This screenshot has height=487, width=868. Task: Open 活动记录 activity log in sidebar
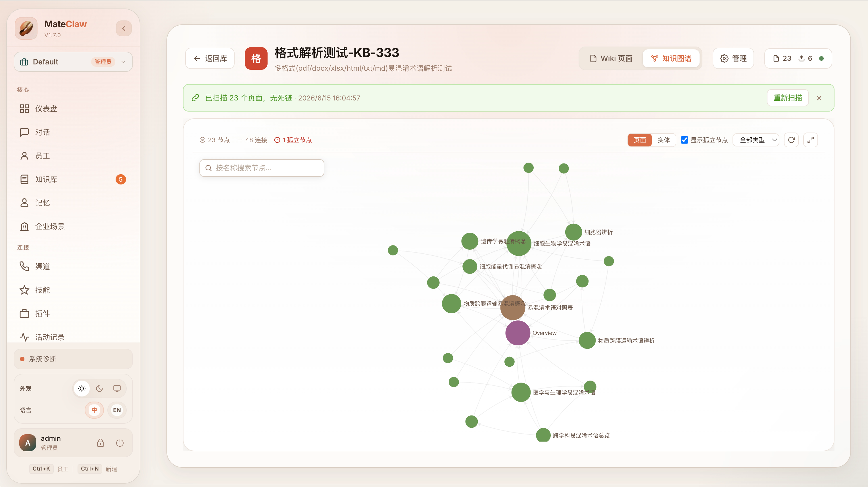pyautogui.click(x=73, y=337)
